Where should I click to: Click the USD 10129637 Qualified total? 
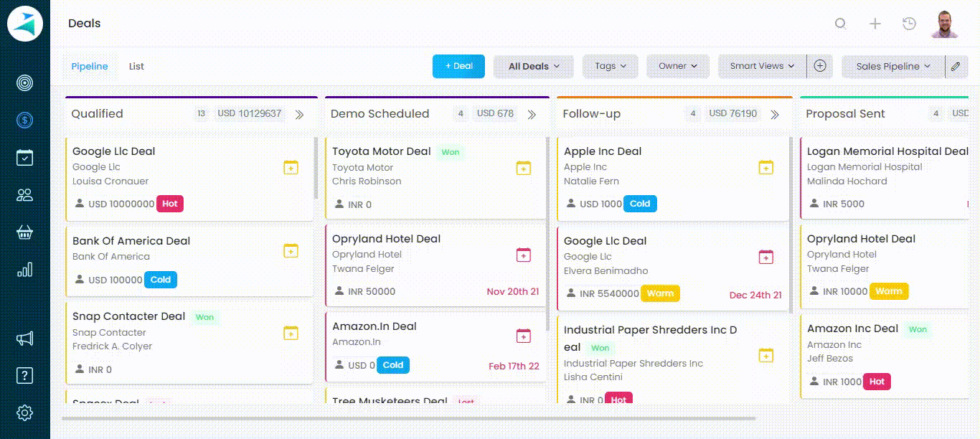click(x=250, y=113)
